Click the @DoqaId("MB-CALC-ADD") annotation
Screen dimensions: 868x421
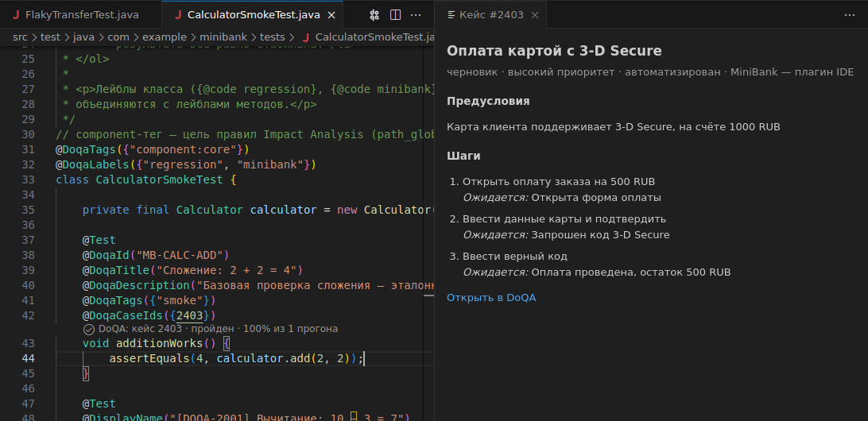(x=156, y=255)
